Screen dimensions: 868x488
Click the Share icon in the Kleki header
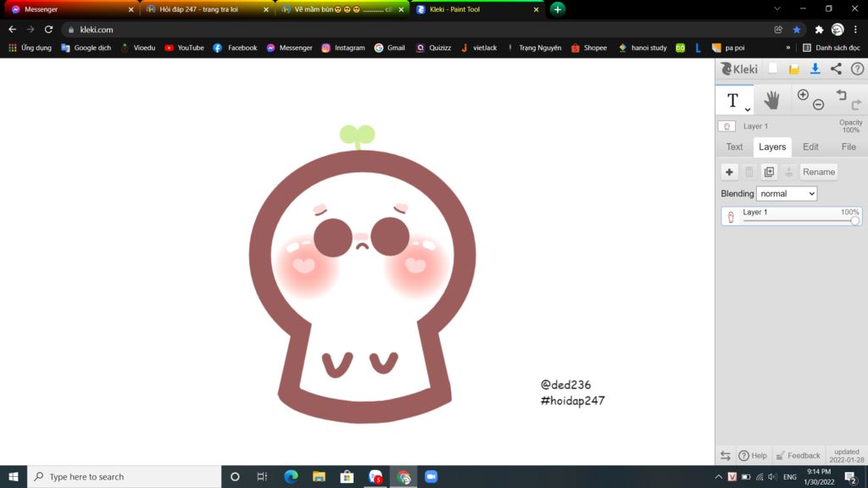coord(836,69)
